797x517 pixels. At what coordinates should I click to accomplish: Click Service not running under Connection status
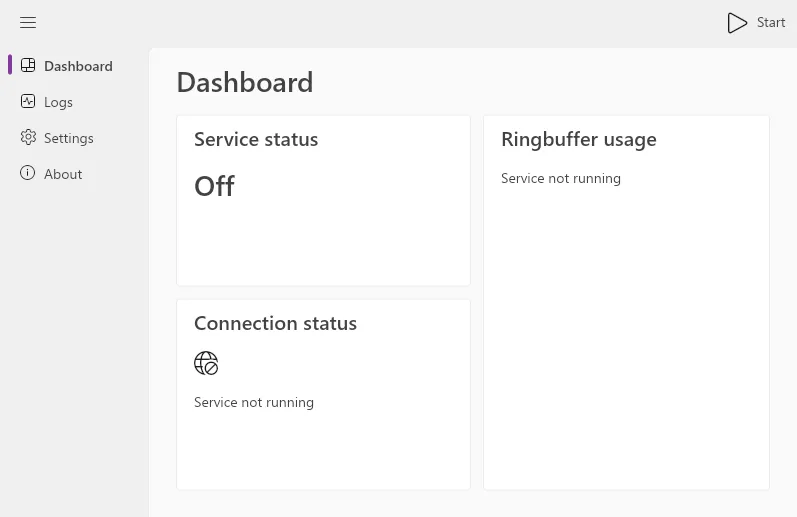pyautogui.click(x=254, y=403)
